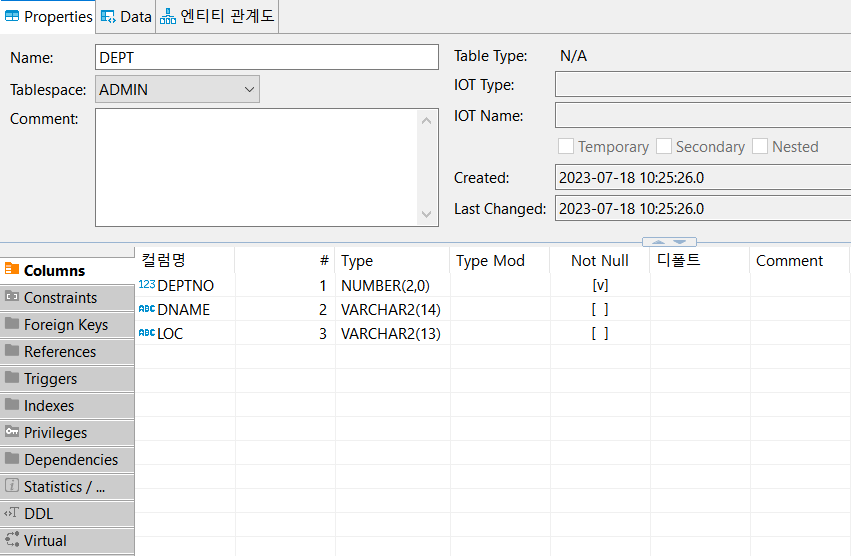Click the Created date field
The image size is (851, 556).
coord(703,178)
